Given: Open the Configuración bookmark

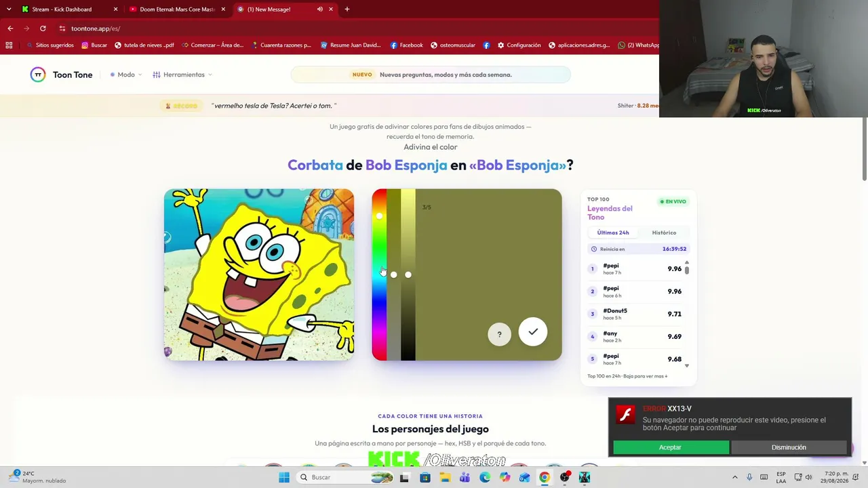Looking at the screenshot, I should (x=519, y=45).
